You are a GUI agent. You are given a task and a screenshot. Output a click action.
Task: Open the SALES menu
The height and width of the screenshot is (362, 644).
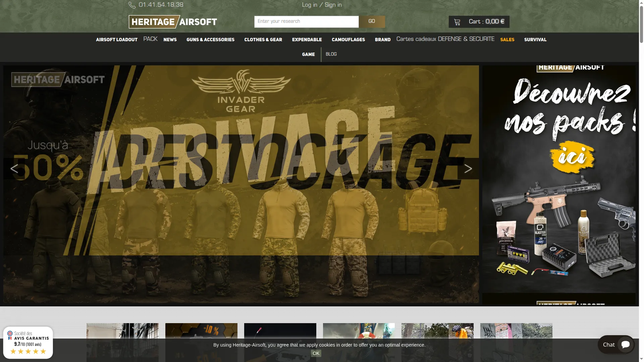click(x=507, y=40)
